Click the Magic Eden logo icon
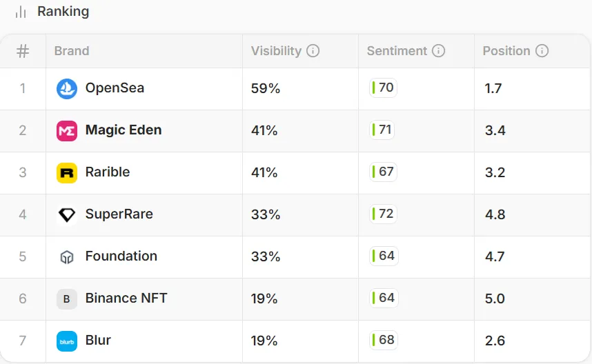The height and width of the screenshot is (364, 592). pos(67,130)
